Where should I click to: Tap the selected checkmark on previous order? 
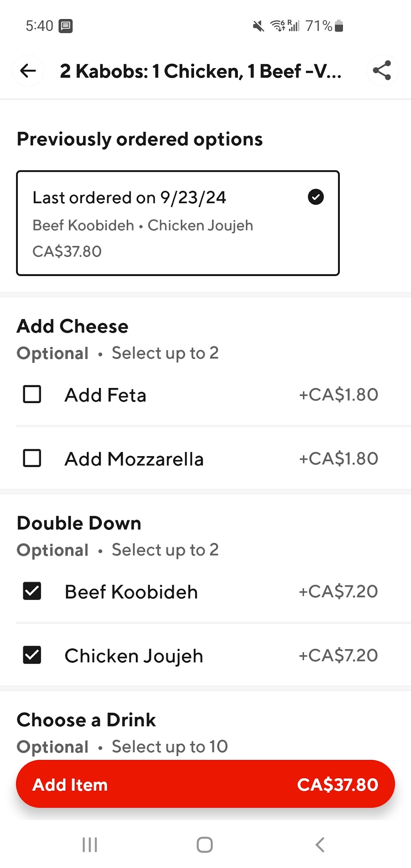[316, 197]
